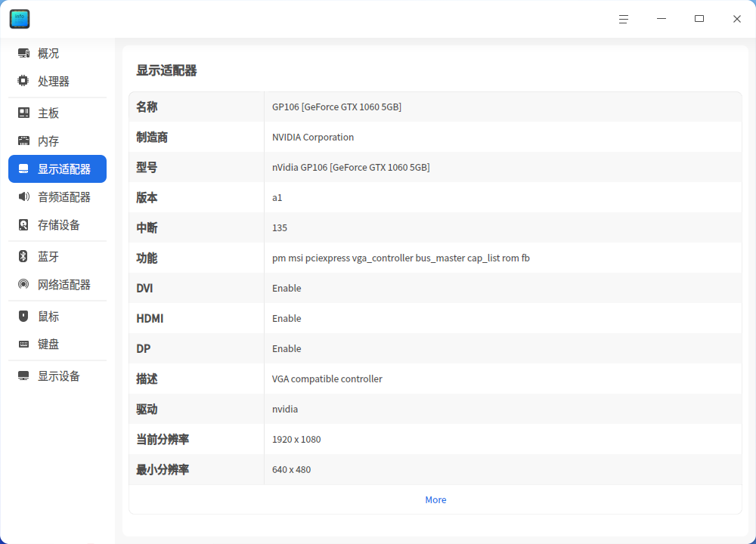The image size is (756, 544).
Task: Click the 键盘 keyboard icon
Action: [x=23, y=344]
